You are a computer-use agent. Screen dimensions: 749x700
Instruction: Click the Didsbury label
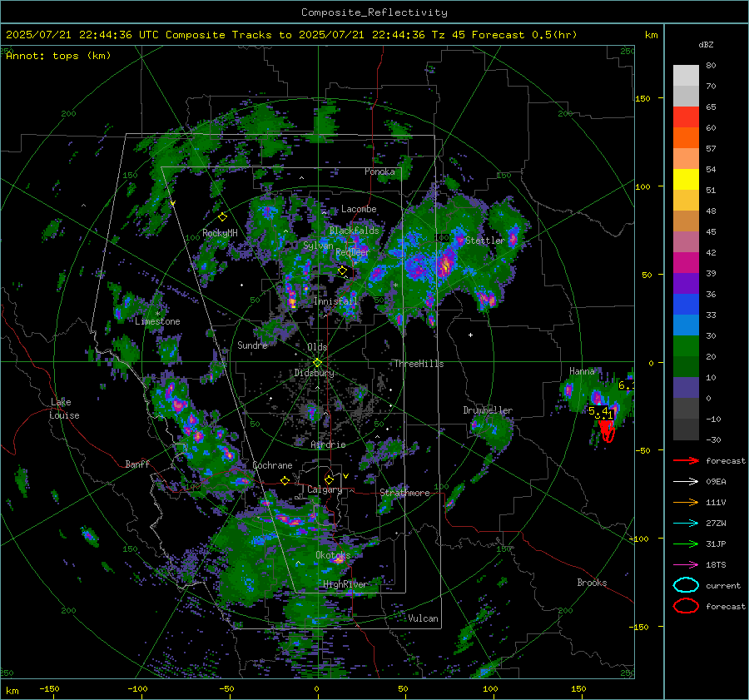pyautogui.click(x=314, y=373)
